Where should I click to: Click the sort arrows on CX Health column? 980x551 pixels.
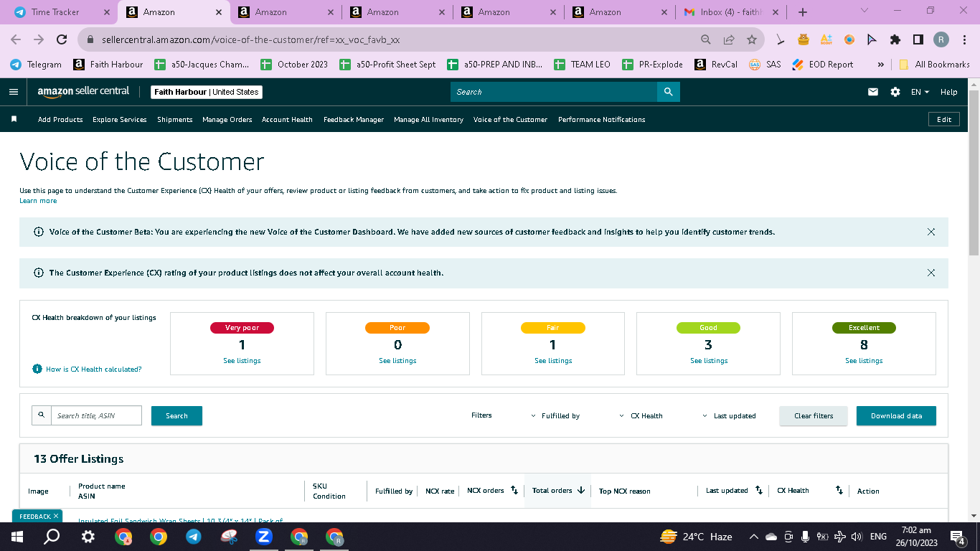839,491
